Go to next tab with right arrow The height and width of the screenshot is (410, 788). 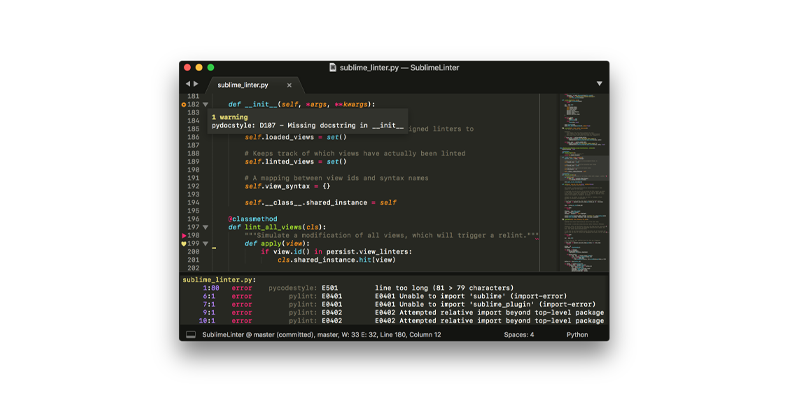(196, 84)
